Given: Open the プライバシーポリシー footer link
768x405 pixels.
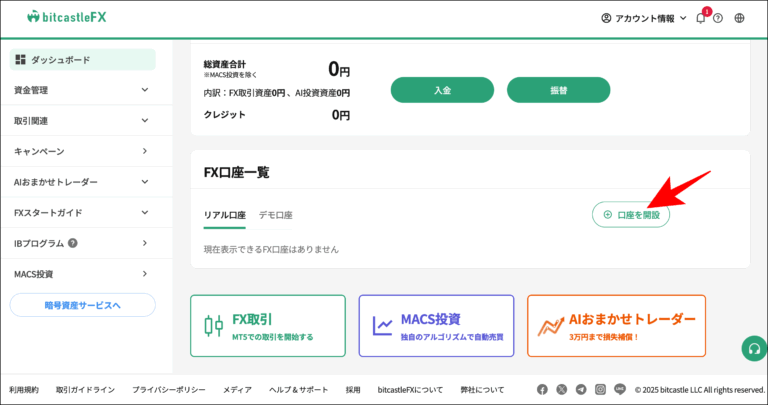Looking at the screenshot, I should pyautogui.click(x=168, y=390).
